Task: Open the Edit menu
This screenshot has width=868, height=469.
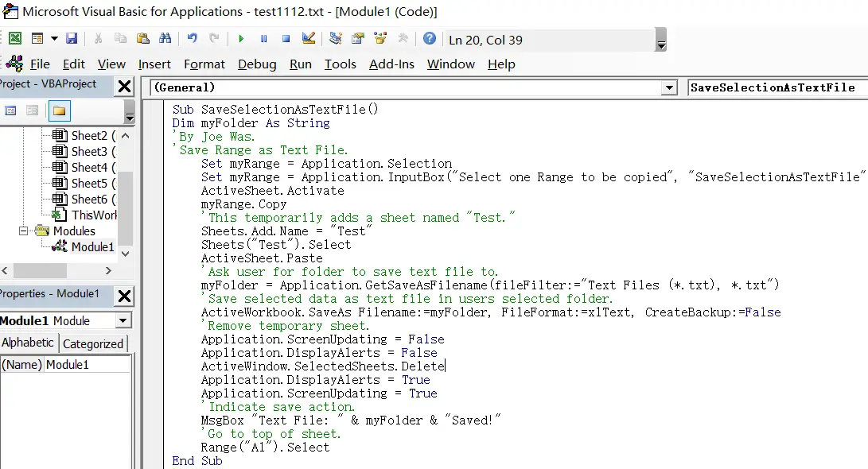Action: [74, 64]
